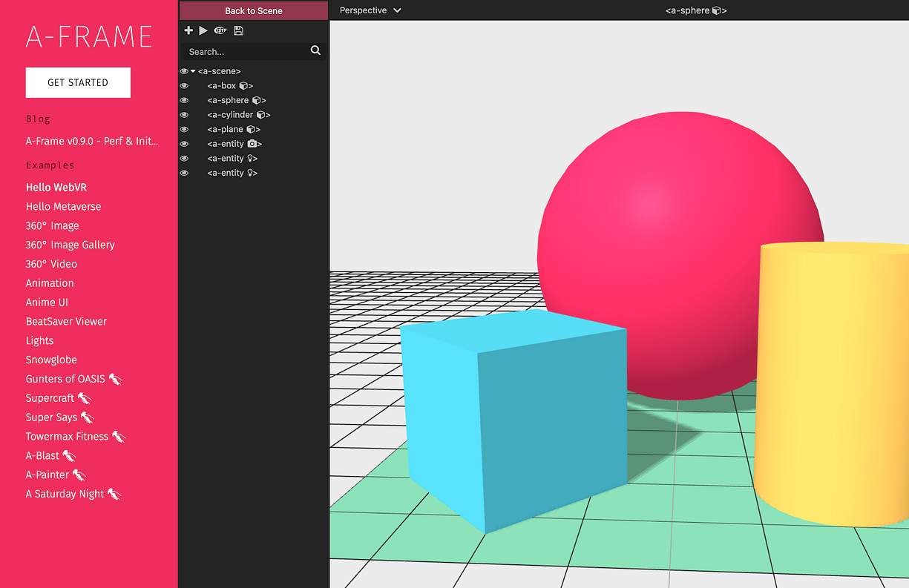The width and height of the screenshot is (909, 588).
Task: Open the A-FRAME logo link
Action: (89, 36)
